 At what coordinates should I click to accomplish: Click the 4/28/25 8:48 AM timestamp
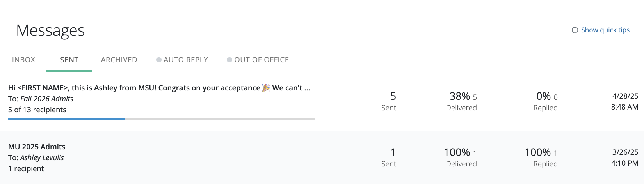pyautogui.click(x=624, y=101)
